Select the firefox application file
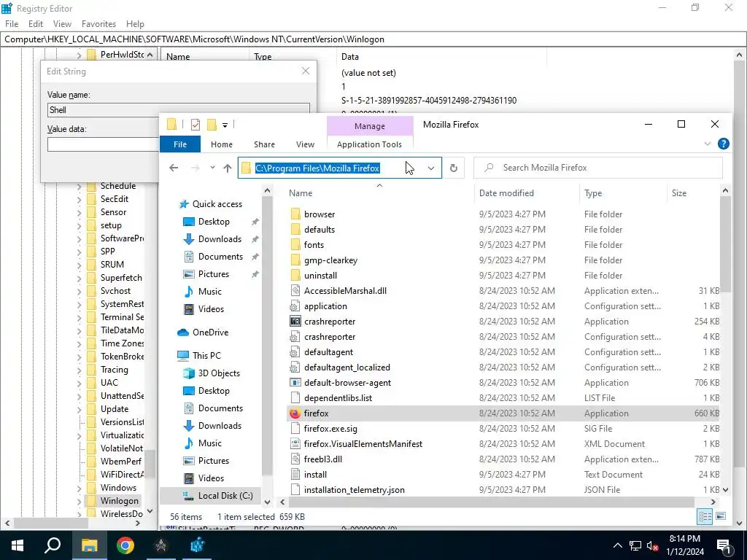The width and height of the screenshot is (747, 560). click(x=316, y=413)
